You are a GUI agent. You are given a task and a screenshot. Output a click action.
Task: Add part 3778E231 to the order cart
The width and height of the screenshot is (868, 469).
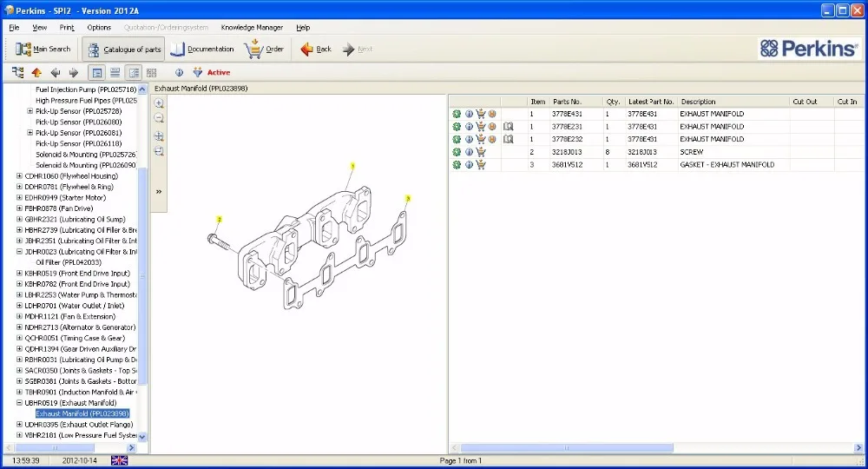pos(481,126)
